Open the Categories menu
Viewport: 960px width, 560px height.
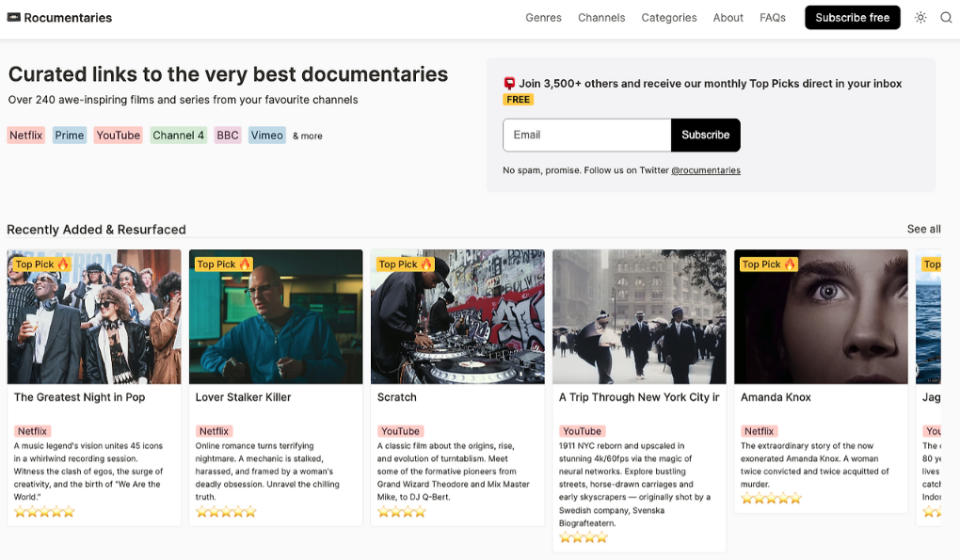click(x=668, y=18)
